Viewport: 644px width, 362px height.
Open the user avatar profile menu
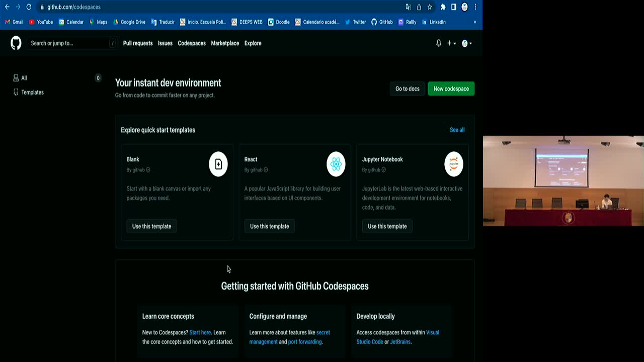466,43
